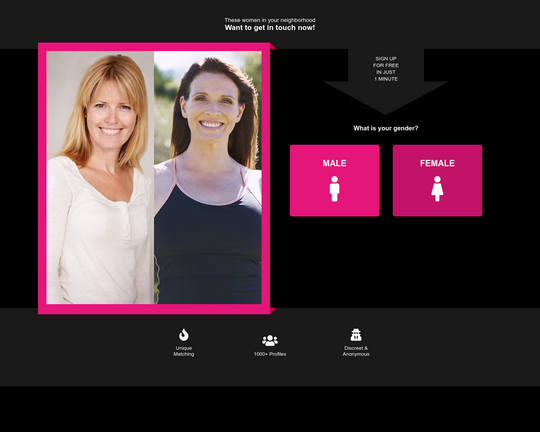
Task: Click the flame icon above Unique Matching
Action: [x=184, y=335]
